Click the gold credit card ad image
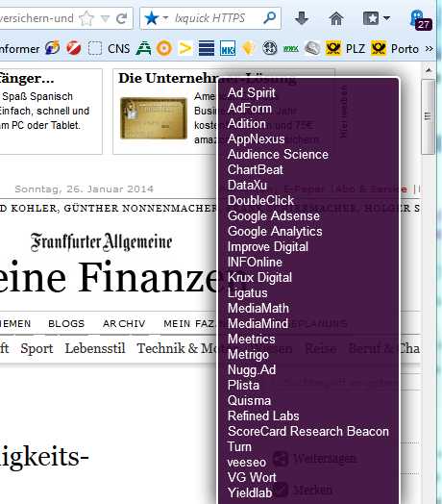 point(154,118)
